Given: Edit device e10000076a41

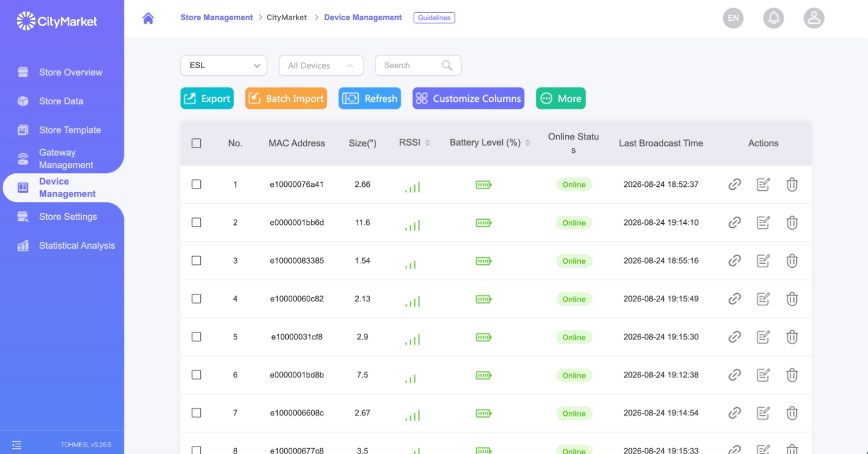Looking at the screenshot, I should point(763,184).
